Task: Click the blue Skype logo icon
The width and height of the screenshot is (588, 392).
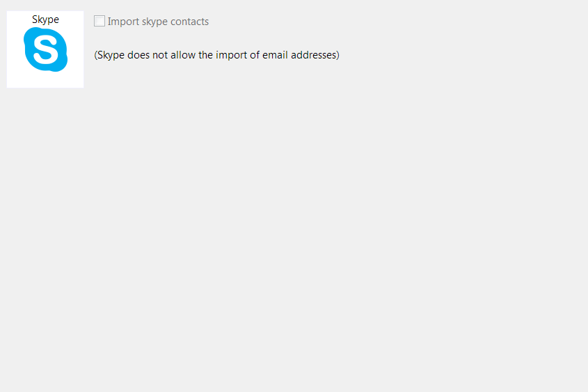Action: [45, 49]
